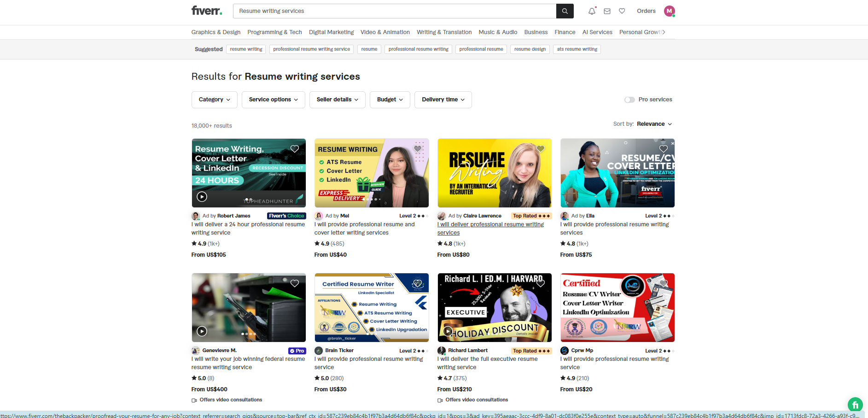The image size is (868, 418).
Task: Go to Orders page
Action: pos(646,11)
